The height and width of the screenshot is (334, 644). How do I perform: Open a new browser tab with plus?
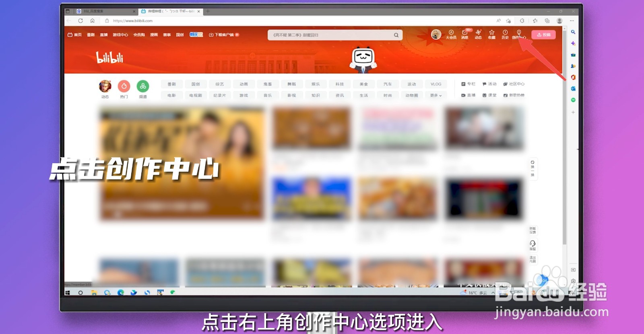(208, 11)
